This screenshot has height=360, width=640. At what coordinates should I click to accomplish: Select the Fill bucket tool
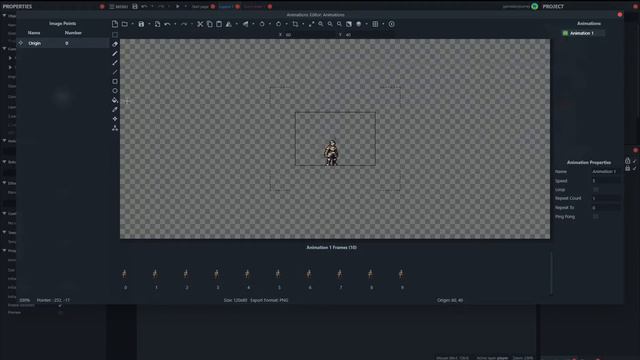coord(115,100)
